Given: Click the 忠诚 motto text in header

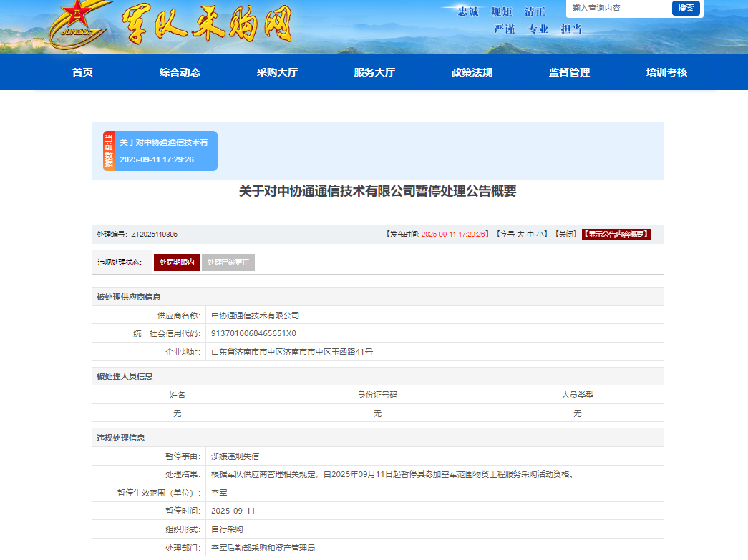Looking at the screenshot, I should click(468, 12).
